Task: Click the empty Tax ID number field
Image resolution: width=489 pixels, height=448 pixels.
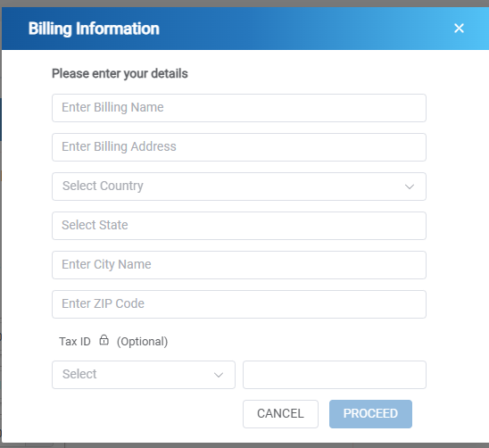Action: click(x=335, y=375)
